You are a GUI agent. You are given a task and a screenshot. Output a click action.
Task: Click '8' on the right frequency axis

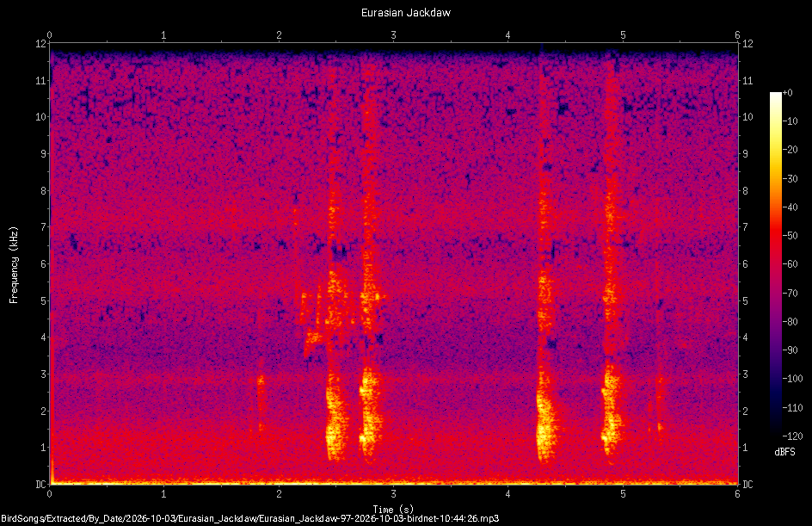[x=745, y=191]
